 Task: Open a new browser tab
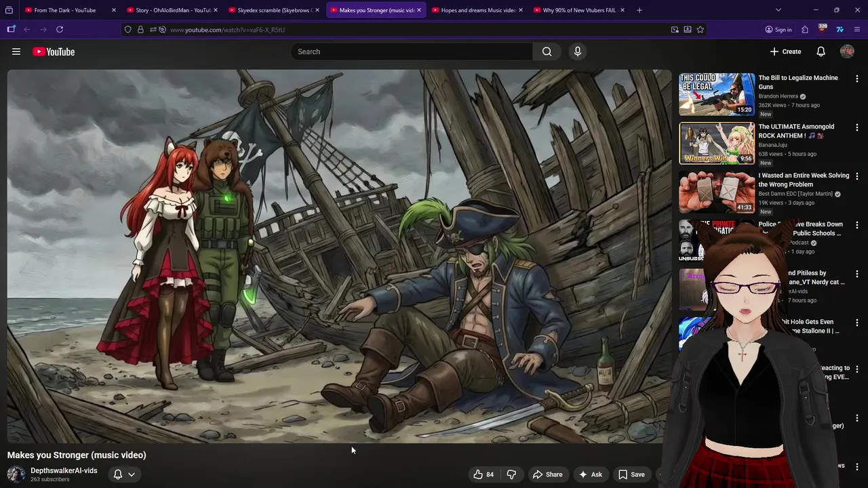coord(639,10)
